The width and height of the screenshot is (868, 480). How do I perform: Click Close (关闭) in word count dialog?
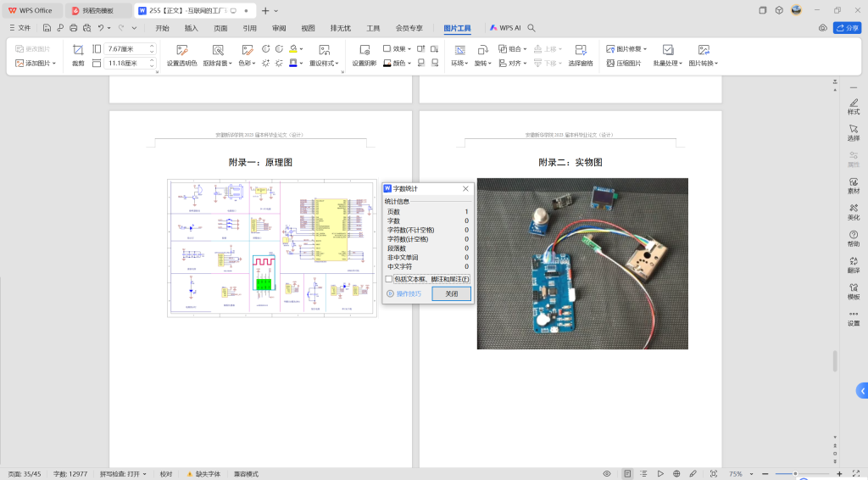pos(451,294)
